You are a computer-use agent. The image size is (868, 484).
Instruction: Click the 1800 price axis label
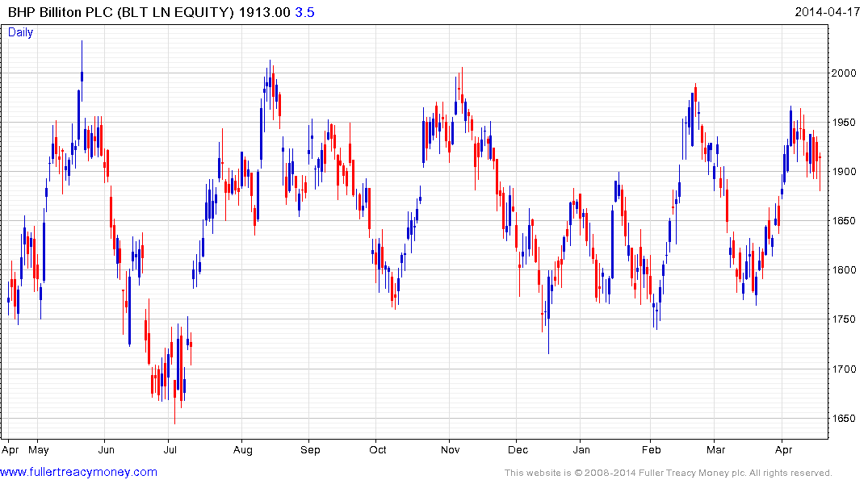(x=844, y=270)
